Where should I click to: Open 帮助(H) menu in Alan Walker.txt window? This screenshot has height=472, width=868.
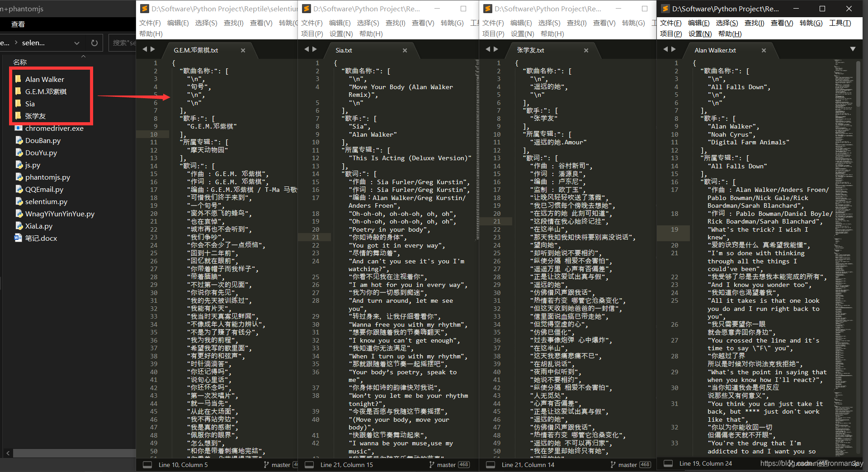click(x=730, y=34)
